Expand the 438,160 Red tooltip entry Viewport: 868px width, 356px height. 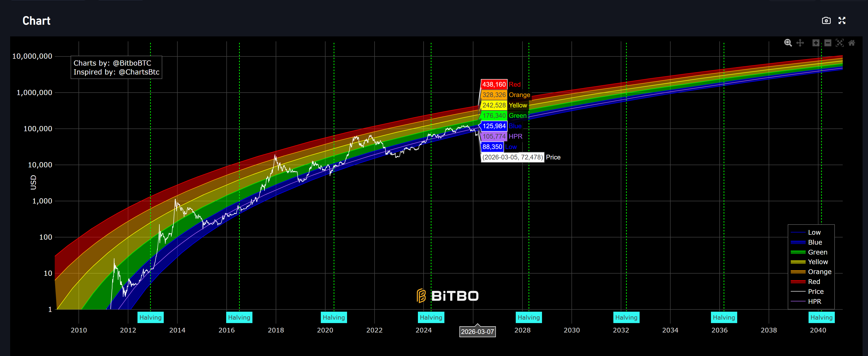coord(494,84)
